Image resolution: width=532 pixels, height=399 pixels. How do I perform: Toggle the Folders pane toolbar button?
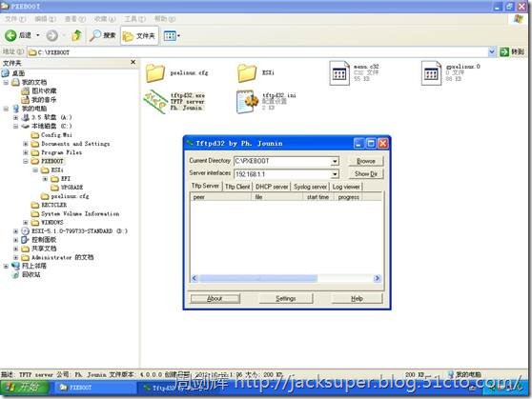(x=139, y=35)
